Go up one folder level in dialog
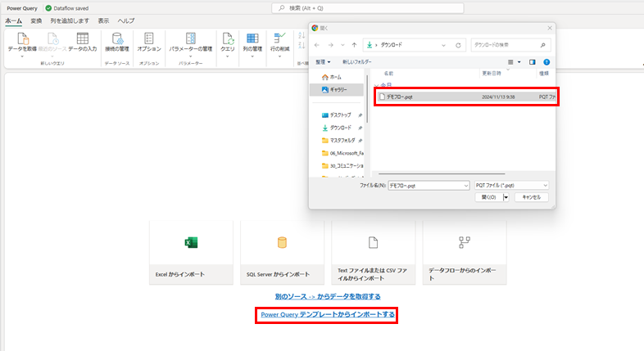The height and width of the screenshot is (351, 644). [x=355, y=45]
